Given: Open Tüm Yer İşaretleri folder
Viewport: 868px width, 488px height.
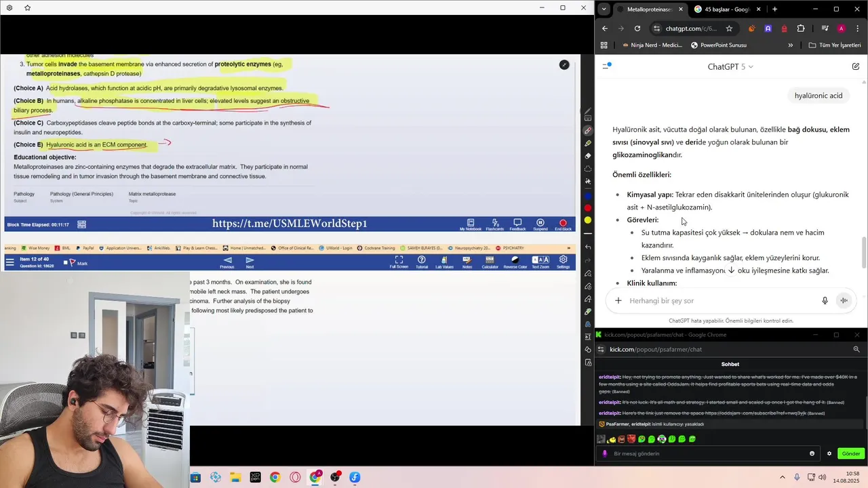Looking at the screenshot, I should pos(835,45).
